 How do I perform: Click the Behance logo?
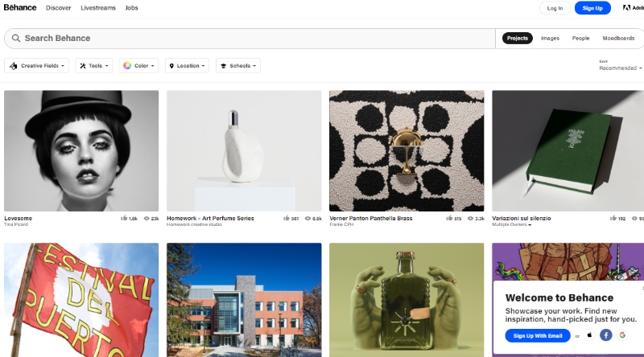click(20, 8)
